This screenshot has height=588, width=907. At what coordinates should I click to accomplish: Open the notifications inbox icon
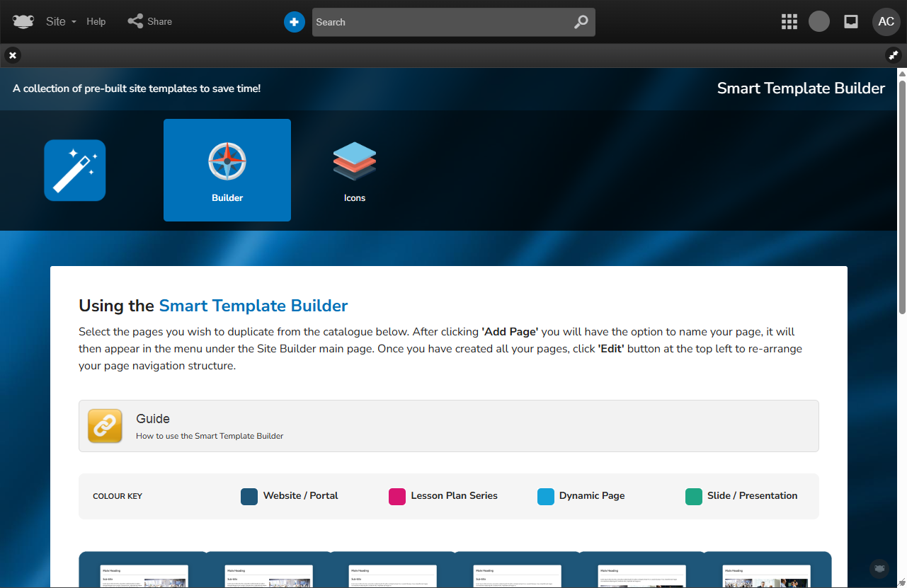tap(851, 22)
